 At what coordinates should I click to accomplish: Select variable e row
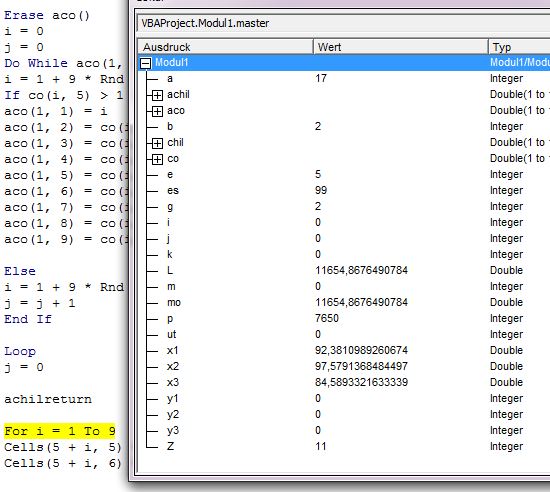click(x=344, y=175)
